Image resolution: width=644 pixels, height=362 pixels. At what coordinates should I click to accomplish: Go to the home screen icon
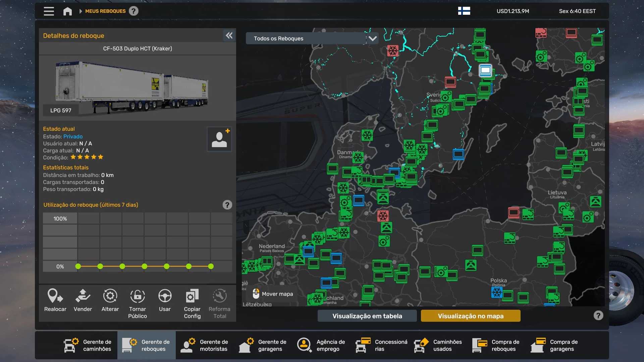[x=67, y=11]
